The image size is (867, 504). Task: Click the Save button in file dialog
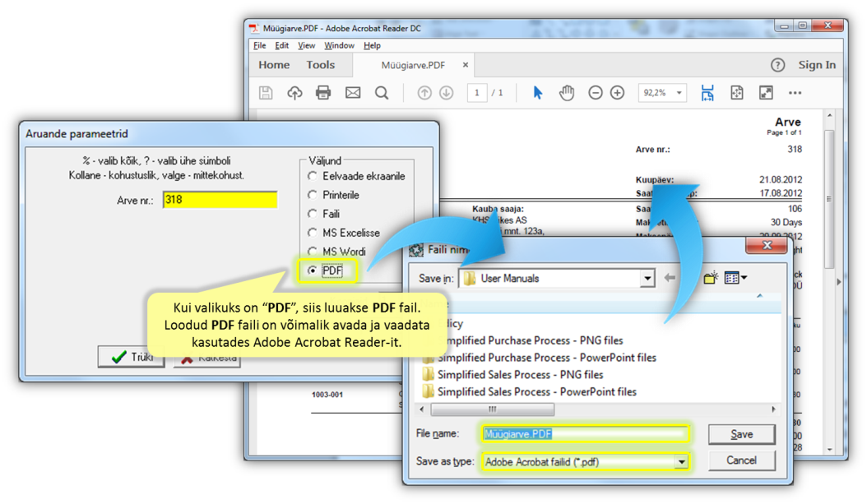pyautogui.click(x=741, y=434)
